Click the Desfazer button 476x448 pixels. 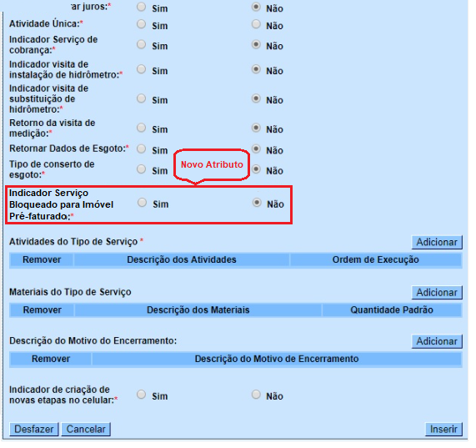(33, 429)
